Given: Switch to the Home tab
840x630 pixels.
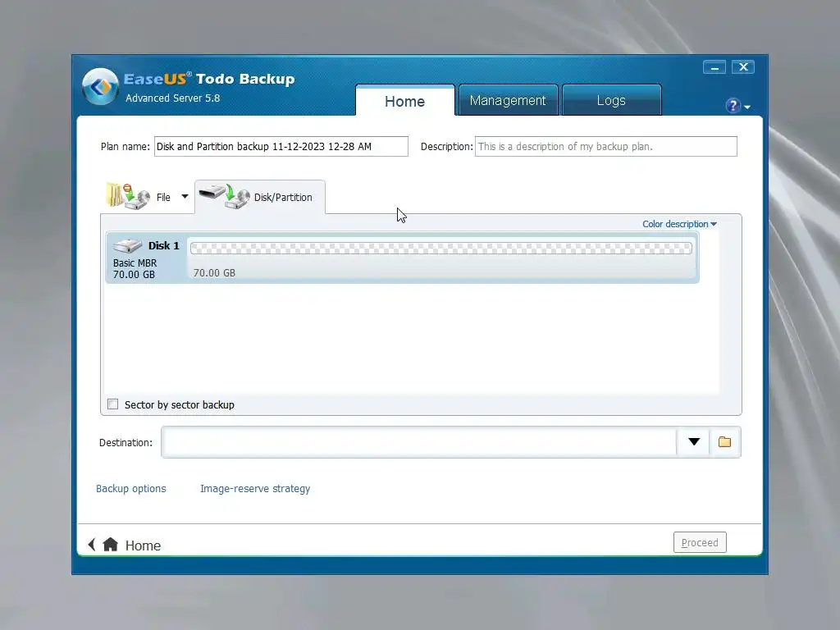Looking at the screenshot, I should pyautogui.click(x=405, y=101).
